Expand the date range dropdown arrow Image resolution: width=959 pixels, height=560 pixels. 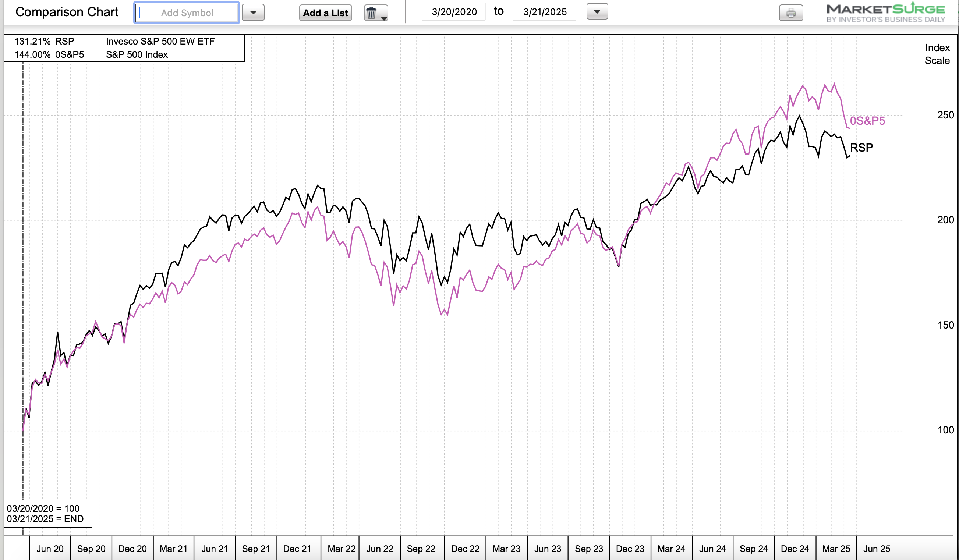(597, 12)
